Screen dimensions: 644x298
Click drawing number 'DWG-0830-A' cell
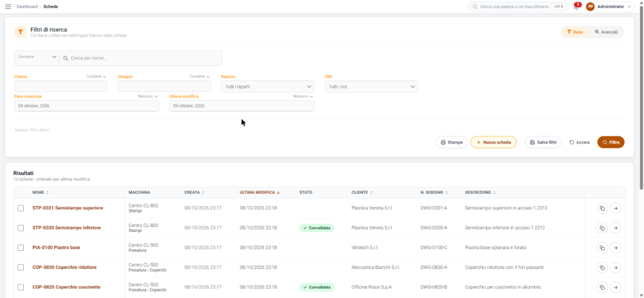[x=434, y=267]
